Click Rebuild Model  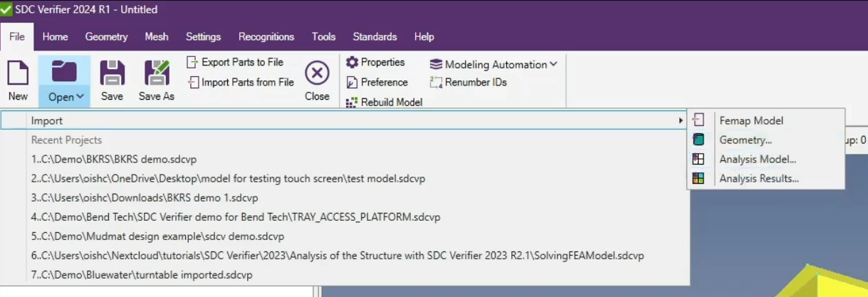[384, 102]
